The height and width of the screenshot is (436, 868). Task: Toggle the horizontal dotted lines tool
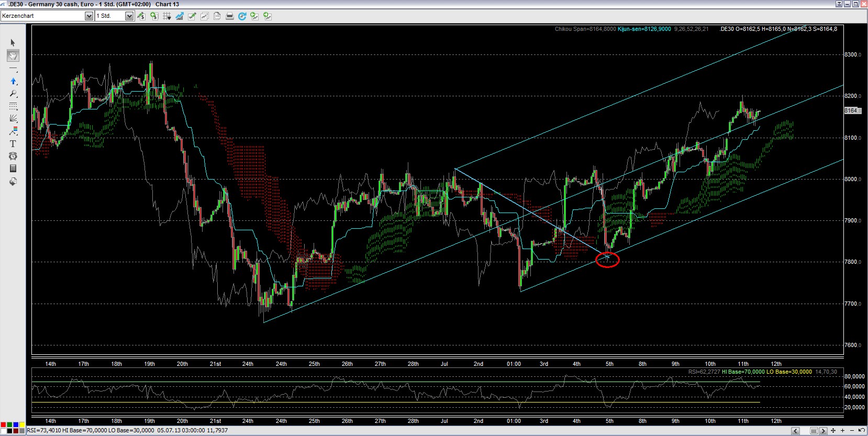tap(13, 106)
